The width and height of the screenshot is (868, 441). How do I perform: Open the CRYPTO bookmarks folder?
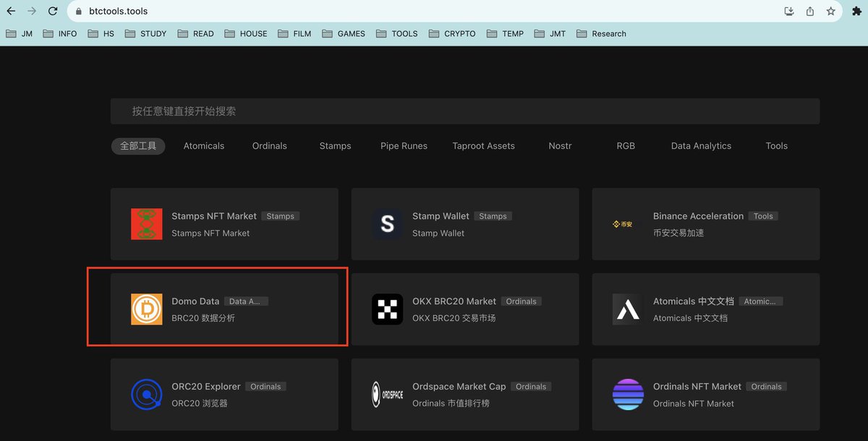coord(452,33)
